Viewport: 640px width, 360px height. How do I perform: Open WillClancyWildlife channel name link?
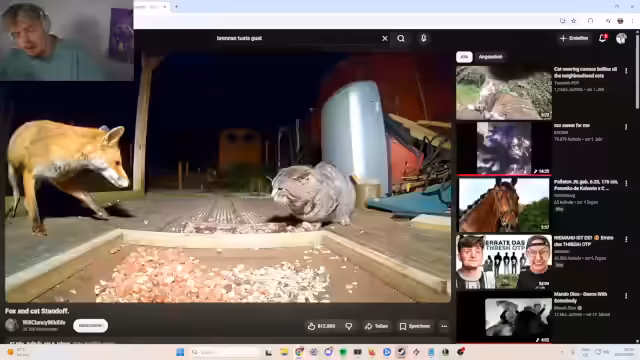coord(44,322)
